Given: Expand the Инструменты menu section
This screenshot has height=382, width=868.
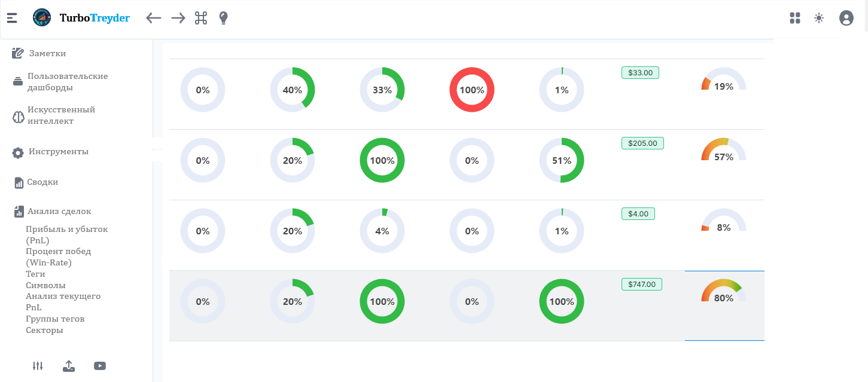Looking at the screenshot, I should click(58, 152).
